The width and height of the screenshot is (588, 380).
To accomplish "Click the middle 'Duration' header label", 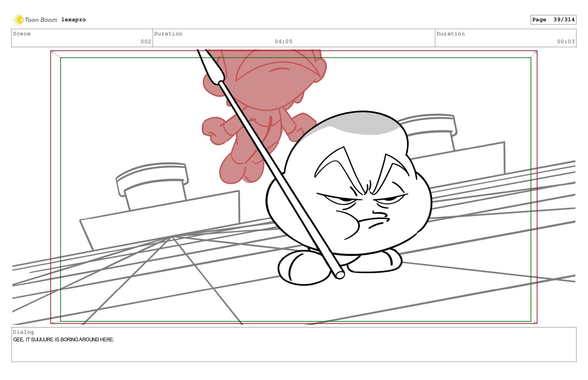I will [168, 34].
